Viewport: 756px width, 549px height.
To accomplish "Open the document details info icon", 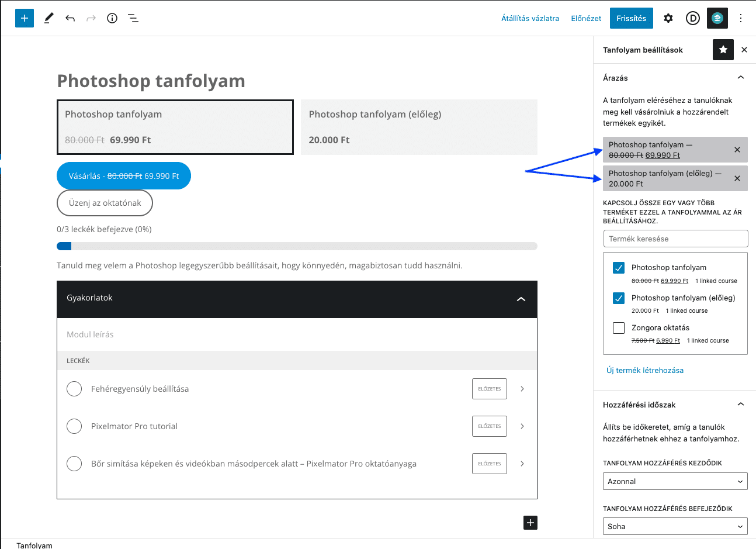I will point(112,18).
